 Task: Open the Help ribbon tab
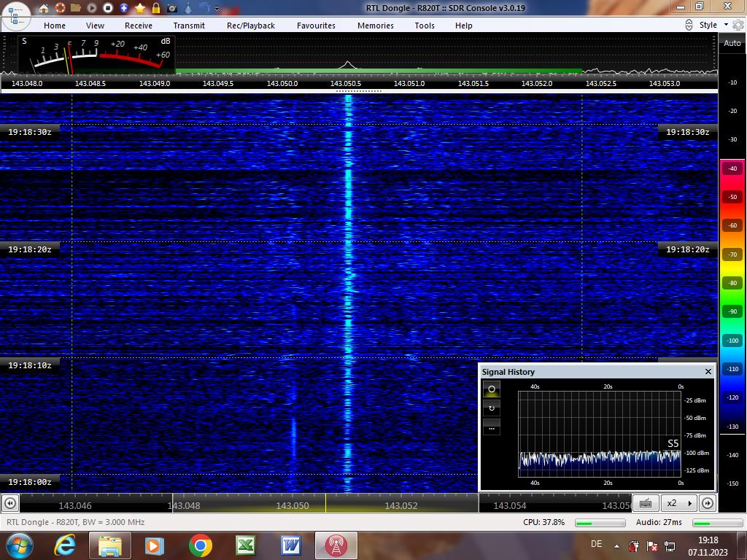(x=463, y=26)
